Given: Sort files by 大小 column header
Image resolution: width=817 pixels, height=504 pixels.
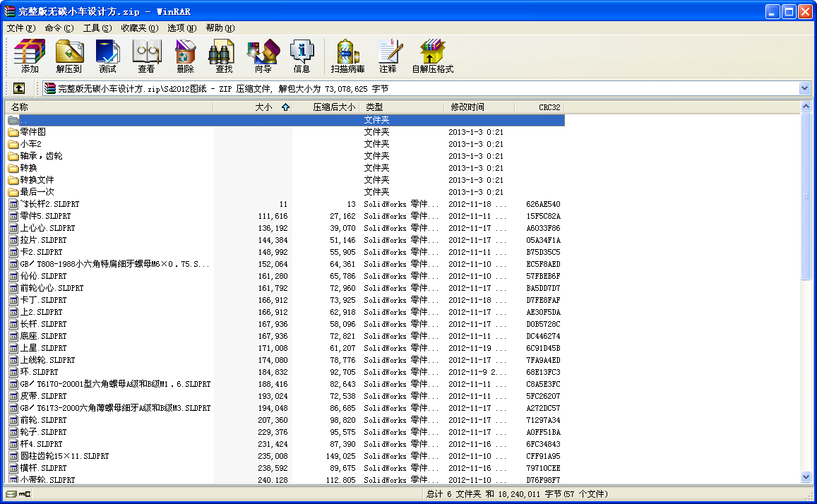Looking at the screenshot, I should coord(253,107).
